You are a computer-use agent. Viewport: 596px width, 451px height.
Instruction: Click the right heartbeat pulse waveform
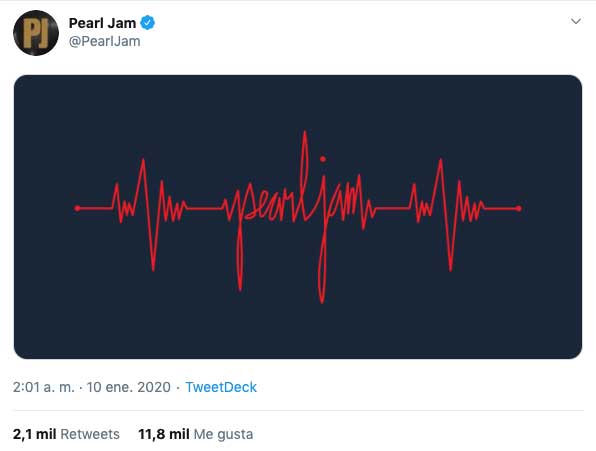[447, 215]
